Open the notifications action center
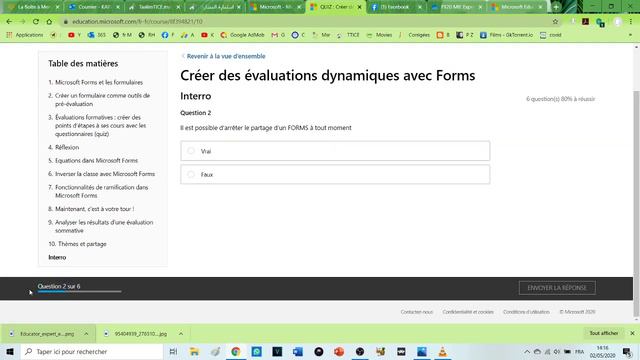 click(627, 351)
